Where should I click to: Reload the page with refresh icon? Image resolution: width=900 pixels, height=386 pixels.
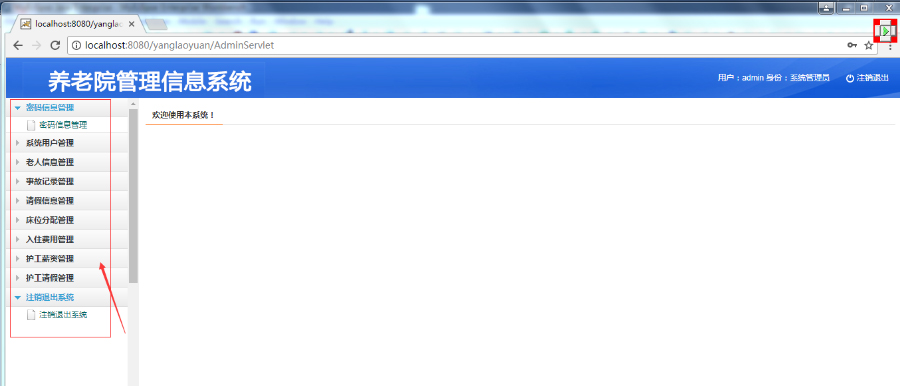tap(55, 45)
